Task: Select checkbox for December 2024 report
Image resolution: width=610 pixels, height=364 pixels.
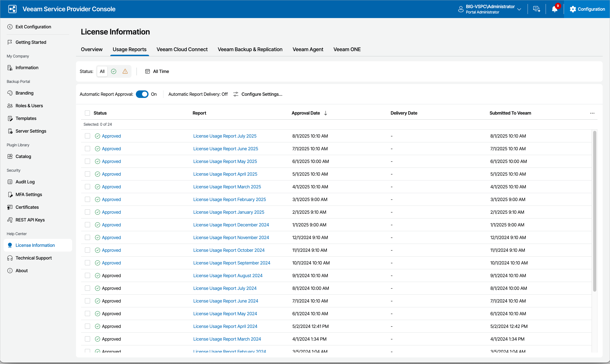Action: tap(87, 225)
